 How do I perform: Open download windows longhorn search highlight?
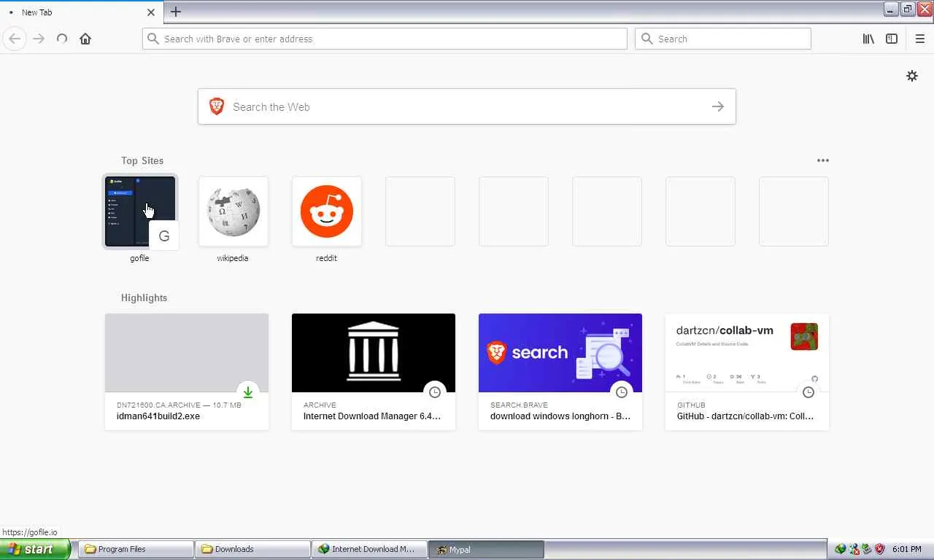click(560, 372)
